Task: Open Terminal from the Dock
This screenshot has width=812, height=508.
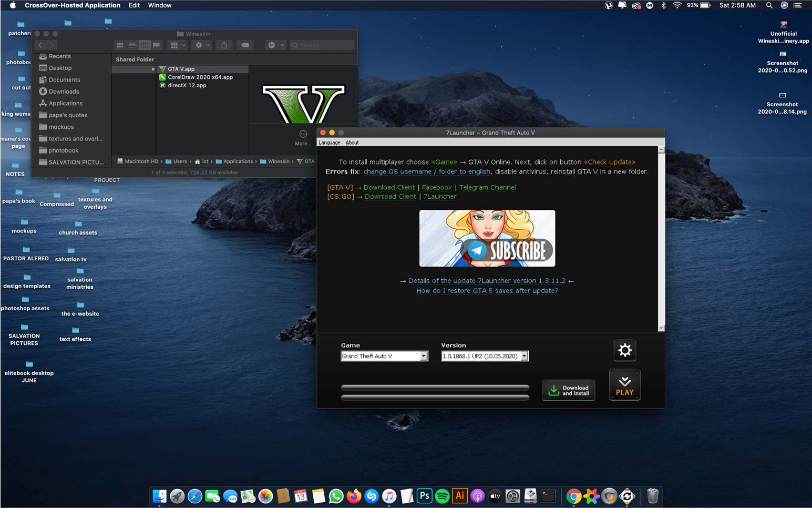Action: click(x=548, y=495)
